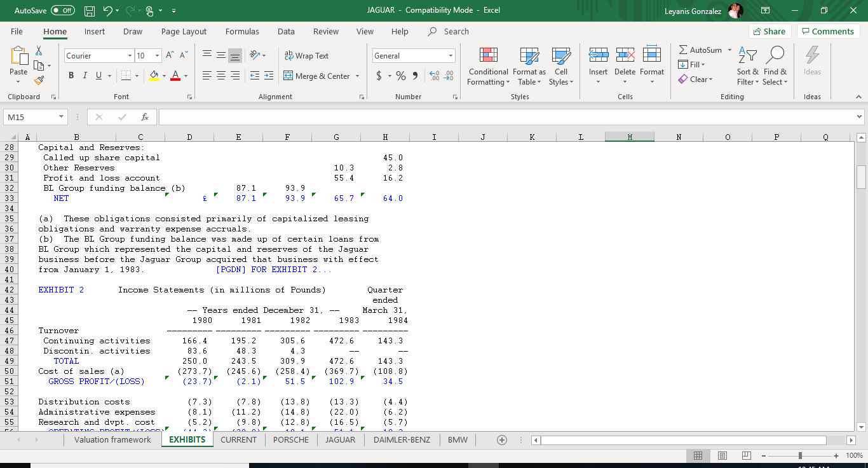Open the font name Courier dropdown

point(130,56)
